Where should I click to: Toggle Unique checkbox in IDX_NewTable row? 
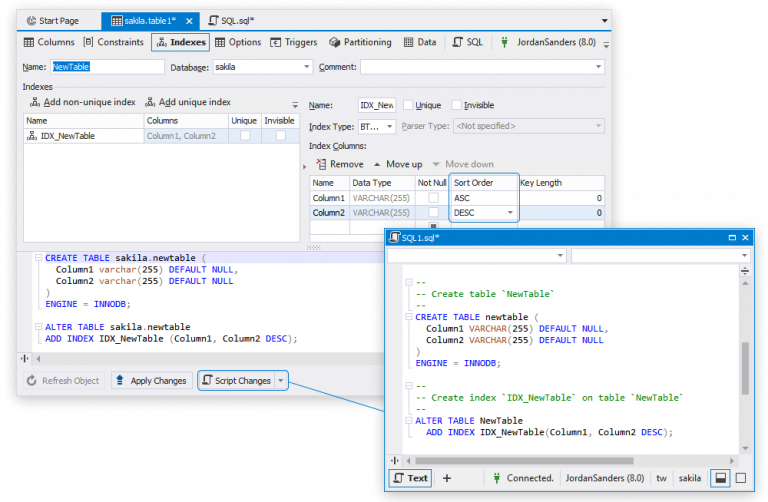(245, 136)
